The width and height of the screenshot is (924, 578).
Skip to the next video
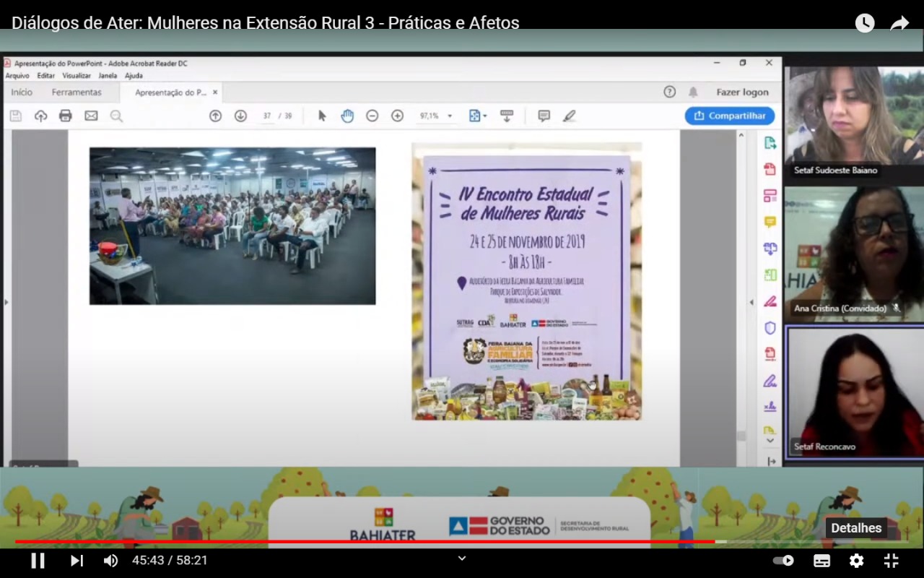pos(77,561)
